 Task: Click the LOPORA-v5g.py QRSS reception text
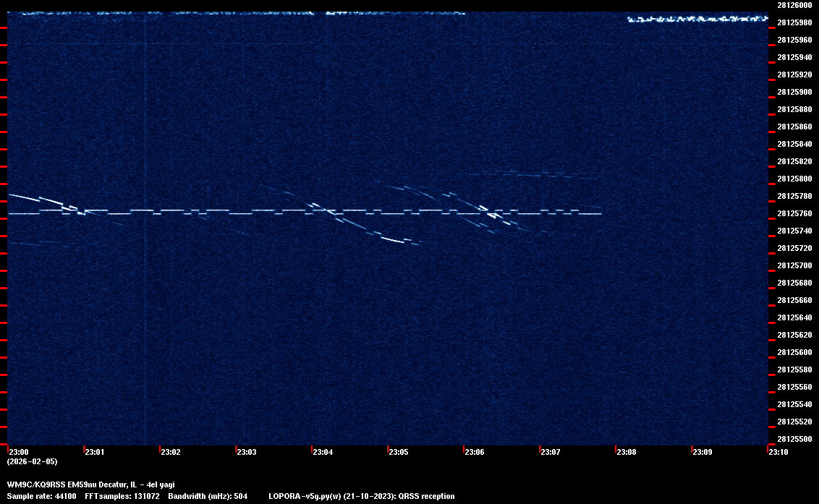coord(361,496)
